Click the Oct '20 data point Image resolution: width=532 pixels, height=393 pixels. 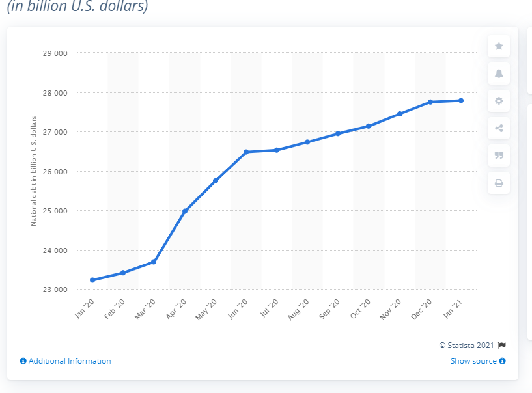(x=369, y=126)
